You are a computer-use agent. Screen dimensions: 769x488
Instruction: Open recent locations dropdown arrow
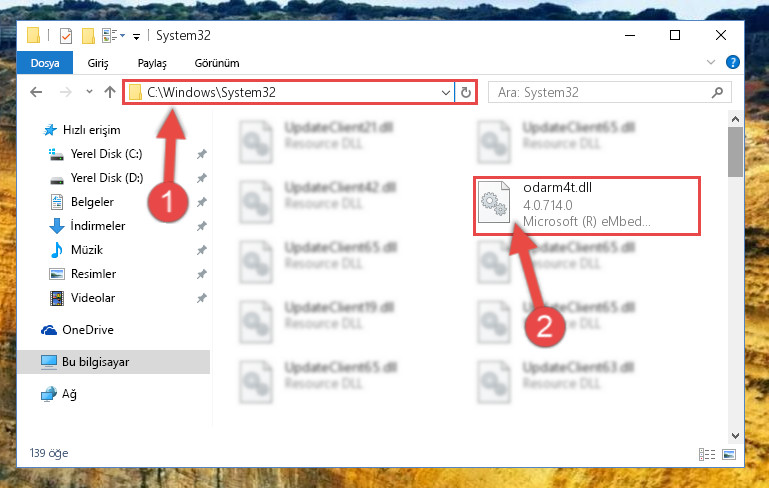[x=89, y=92]
